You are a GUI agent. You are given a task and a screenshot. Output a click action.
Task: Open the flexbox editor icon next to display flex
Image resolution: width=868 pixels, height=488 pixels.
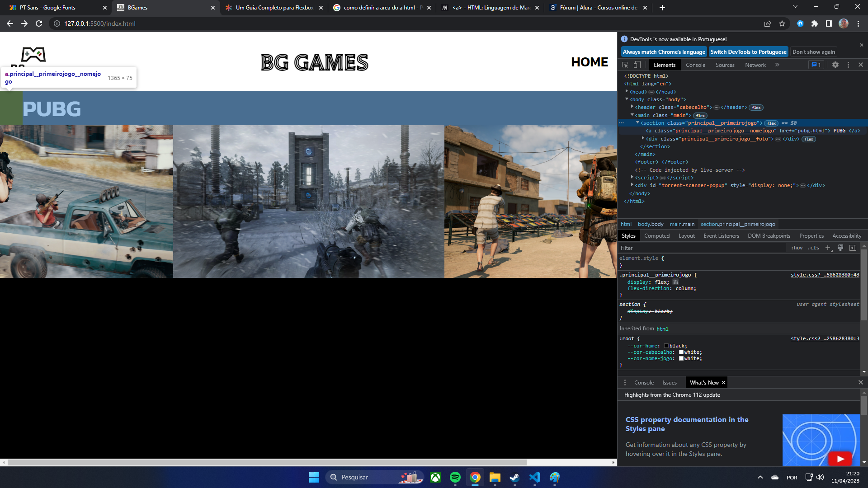tap(676, 282)
